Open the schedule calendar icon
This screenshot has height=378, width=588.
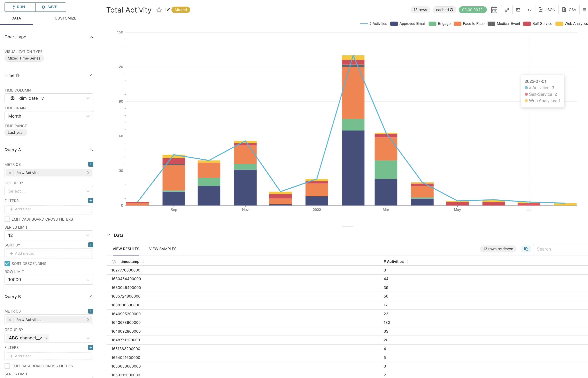click(494, 10)
